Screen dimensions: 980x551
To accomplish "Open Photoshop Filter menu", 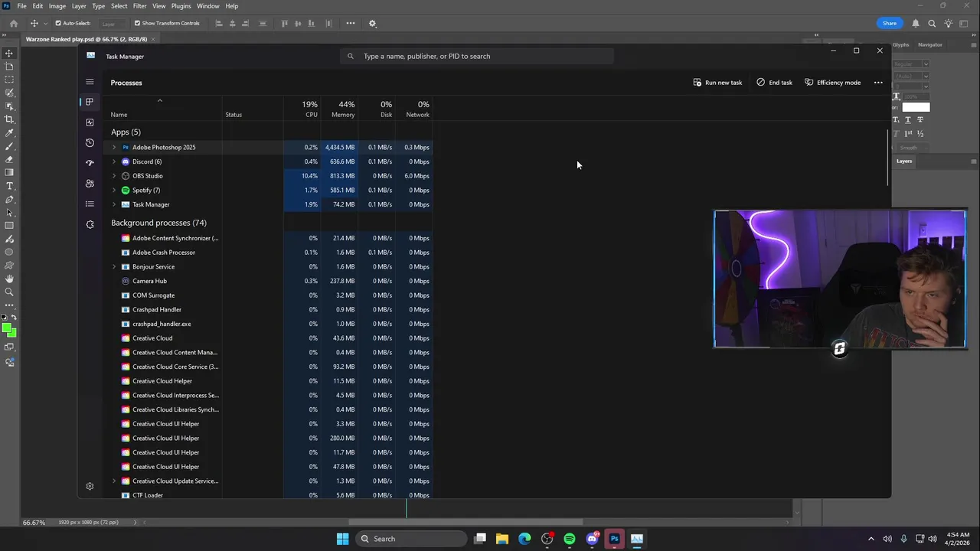I will coord(139,6).
